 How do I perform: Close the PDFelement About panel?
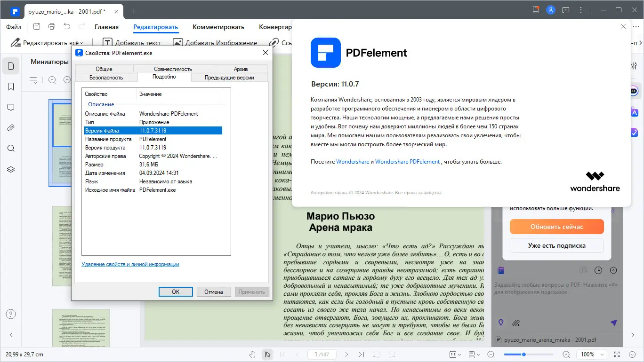623,27
